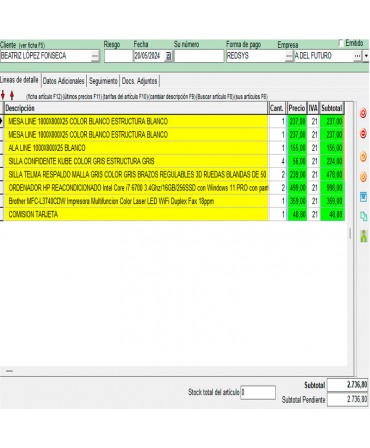Click Precio 48,80 in COMISION TARJETA row
This screenshot has width=370, height=448.
coord(297,214)
